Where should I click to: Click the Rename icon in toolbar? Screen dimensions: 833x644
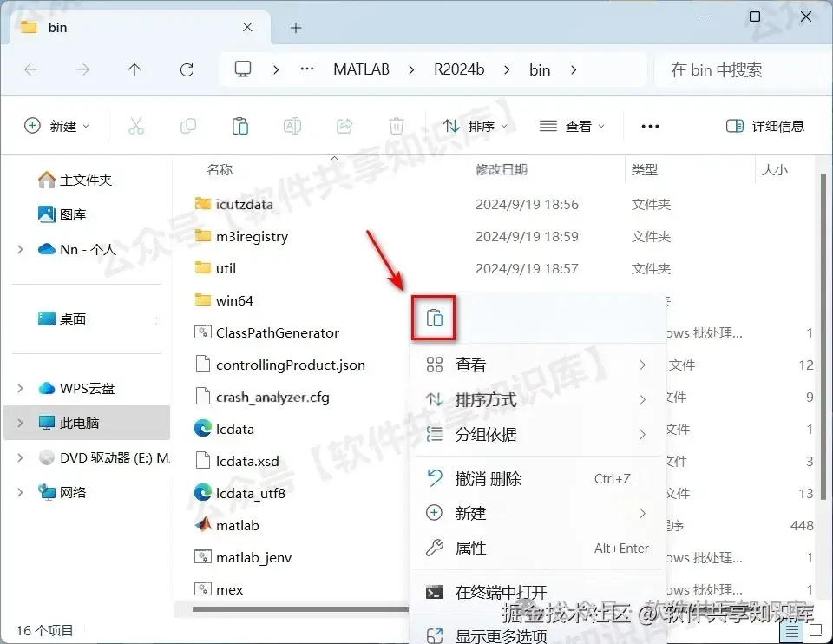pyautogui.click(x=292, y=127)
